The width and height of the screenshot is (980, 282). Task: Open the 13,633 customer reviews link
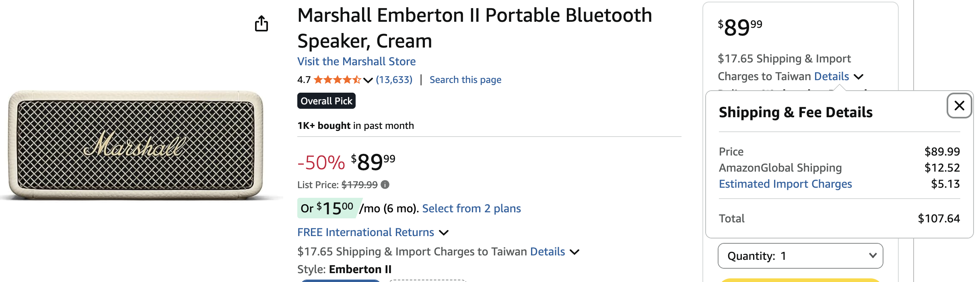[394, 80]
